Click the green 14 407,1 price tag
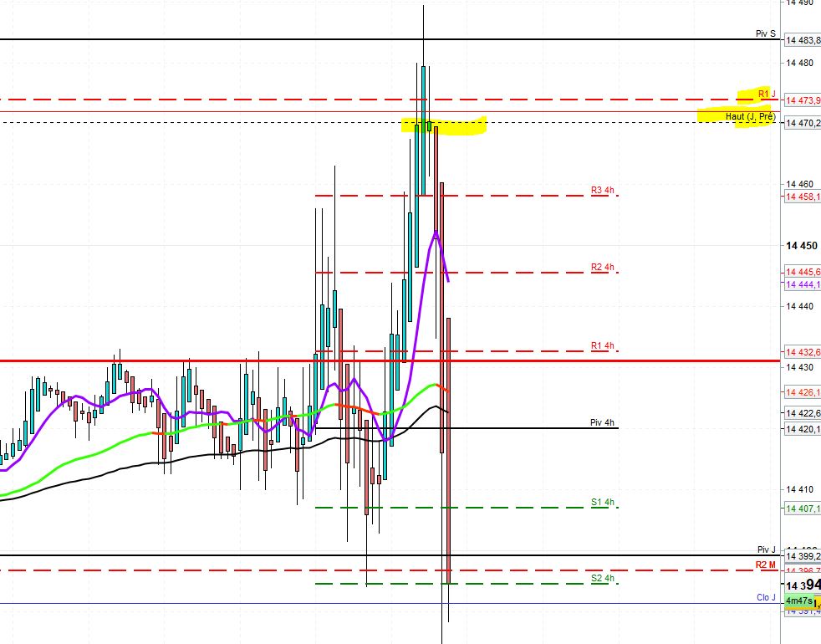The image size is (821, 644). coord(802,509)
